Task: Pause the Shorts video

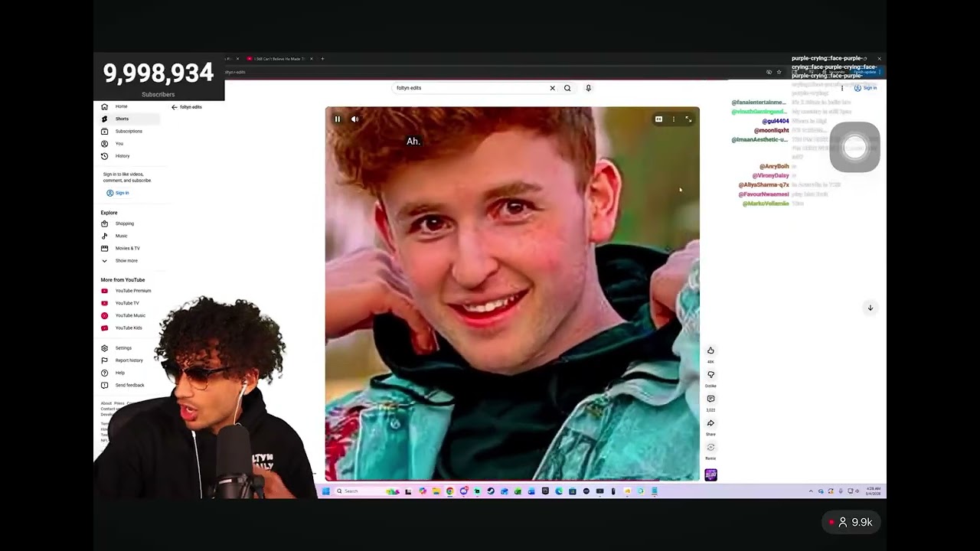Action: [x=338, y=119]
